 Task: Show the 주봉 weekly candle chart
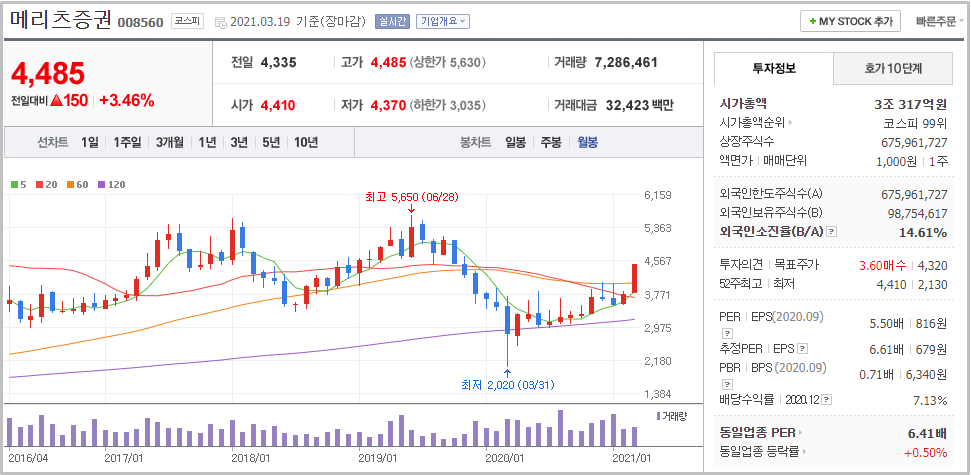point(551,142)
